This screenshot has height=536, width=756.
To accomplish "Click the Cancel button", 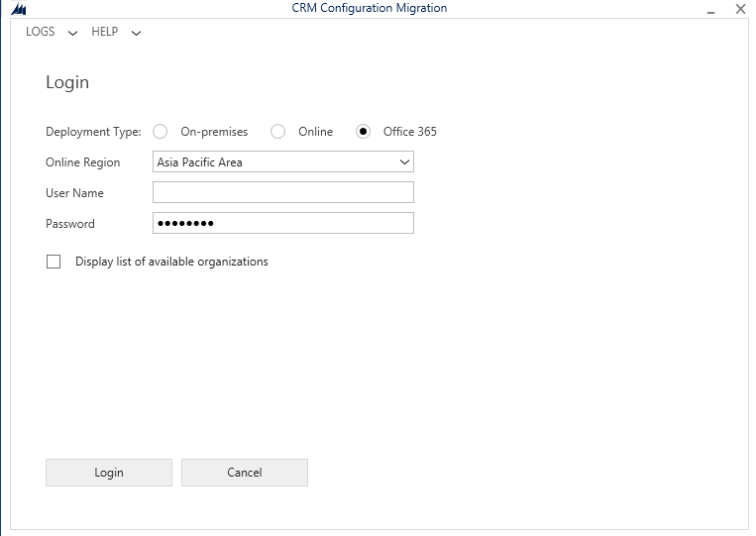I will (244, 473).
